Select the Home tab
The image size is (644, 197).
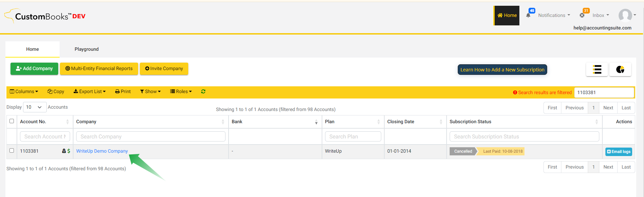point(33,49)
